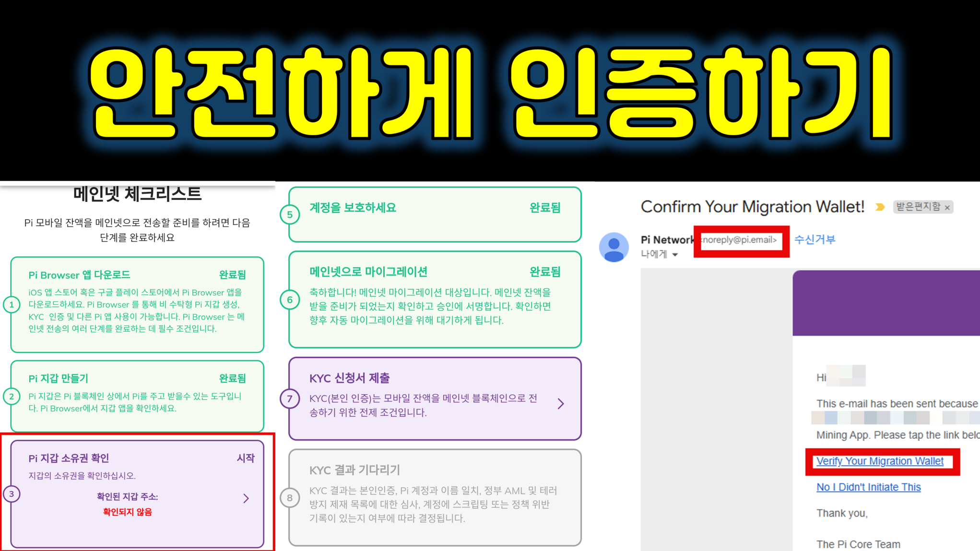
Task: Click the noreply@pi.email sender address
Action: [x=739, y=240]
